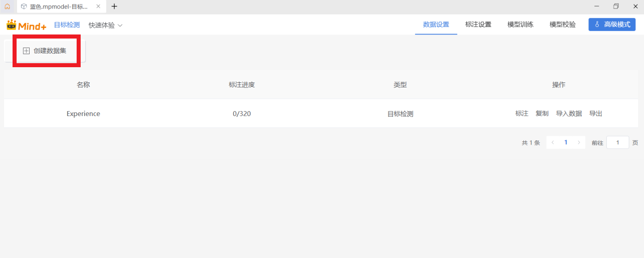The width and height of the screenshot is (644, 258).
Task: Click the cube icon on file tab
Action: [24, 7]
